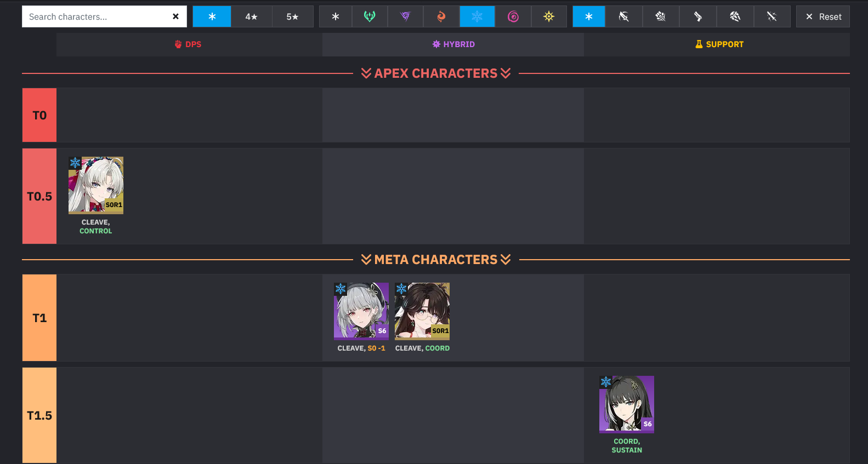Open the S0R1 glasses character in T1
This screenshot has width=868, height=464.
pyautogui.click(x=422, y=311)
